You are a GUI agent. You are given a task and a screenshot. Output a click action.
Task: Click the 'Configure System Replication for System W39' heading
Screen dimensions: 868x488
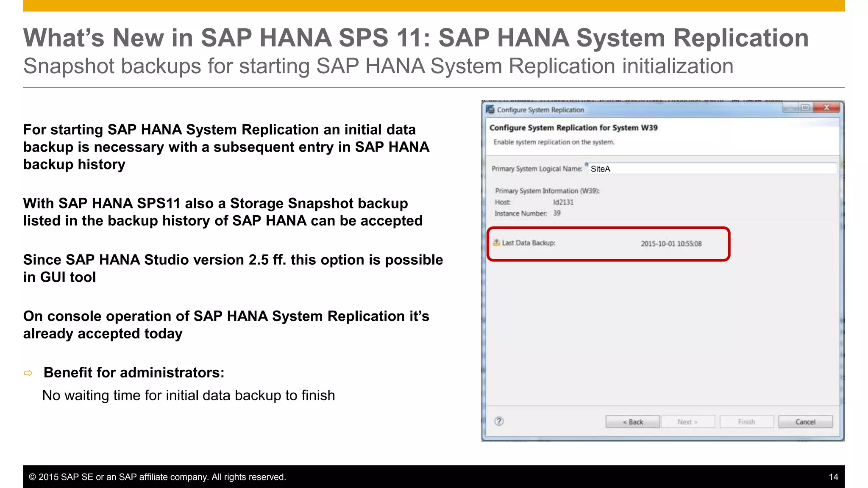coord(573,128)
